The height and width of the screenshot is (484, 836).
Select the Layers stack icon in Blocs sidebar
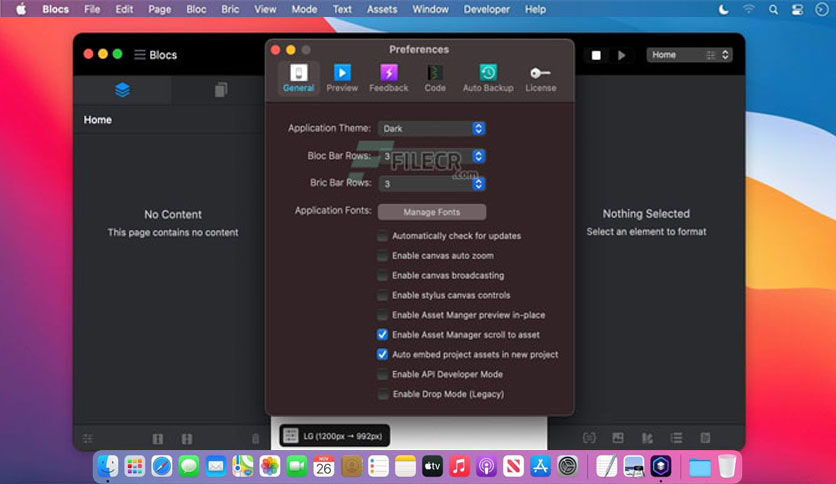point(122,90)
